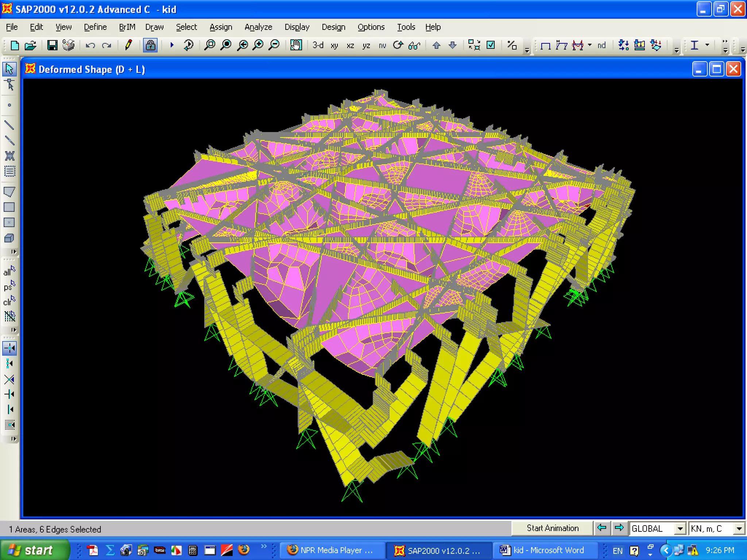Set the xz plane view
This screenshot has width=747, height=560.
[x=350, y=45]
